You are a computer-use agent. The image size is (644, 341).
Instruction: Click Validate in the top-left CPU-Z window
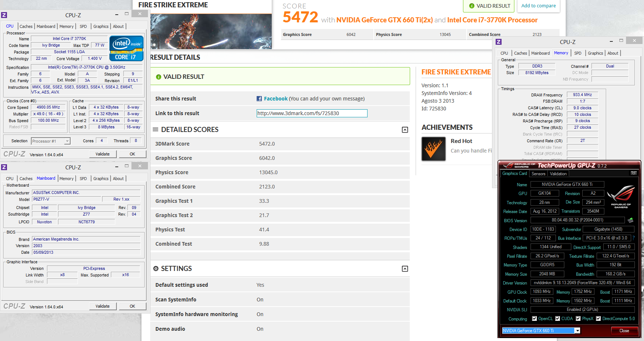click(102, 154)
